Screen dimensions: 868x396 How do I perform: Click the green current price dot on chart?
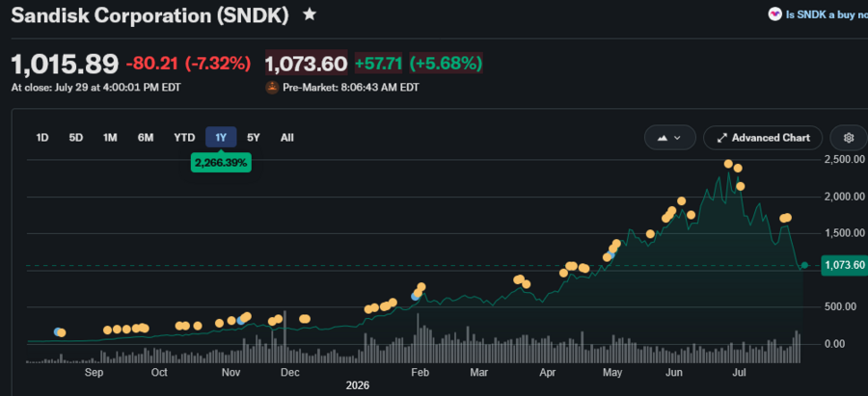pos(804,266)
